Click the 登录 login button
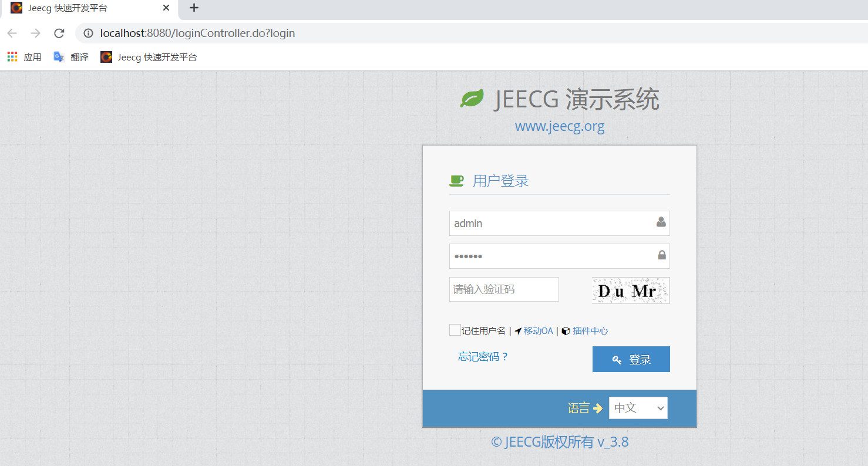The height and width of the screenshot is (466, 868). pos(631,359)
